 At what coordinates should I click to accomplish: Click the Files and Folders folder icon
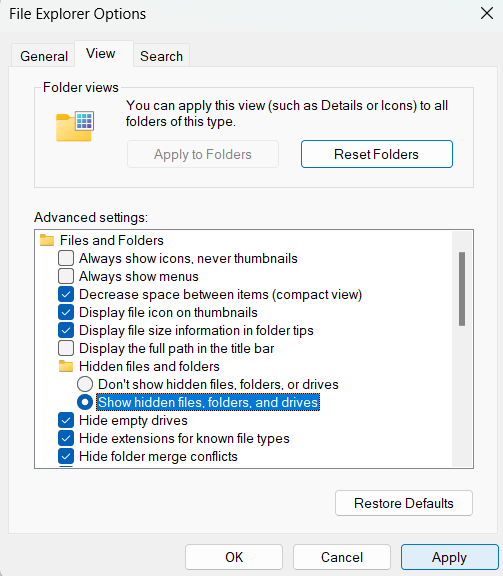point(47,240)
